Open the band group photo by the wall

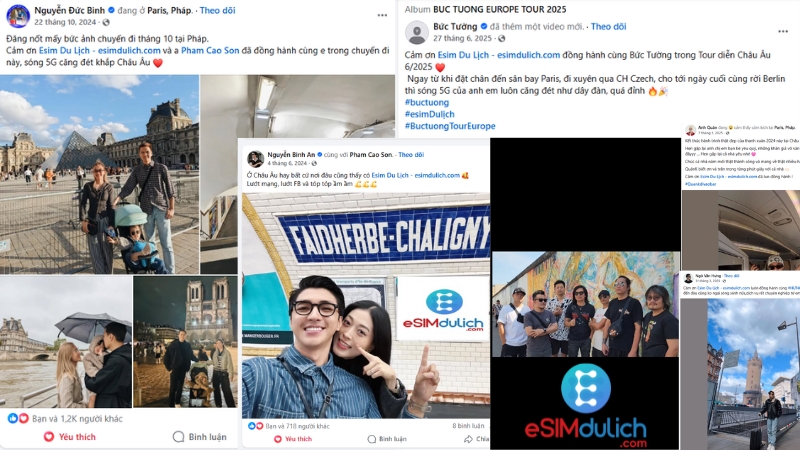tap(586, 304)
